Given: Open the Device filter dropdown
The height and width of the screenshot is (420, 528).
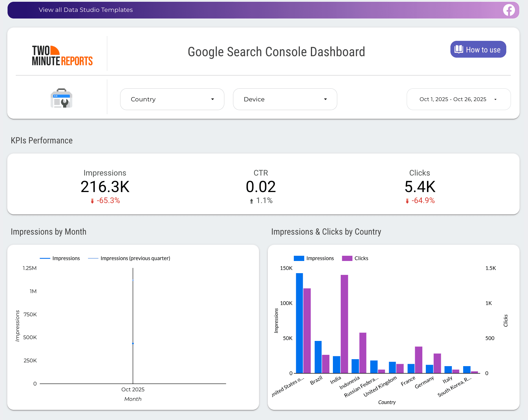Looking at the screenshot, I should [285, 99].
